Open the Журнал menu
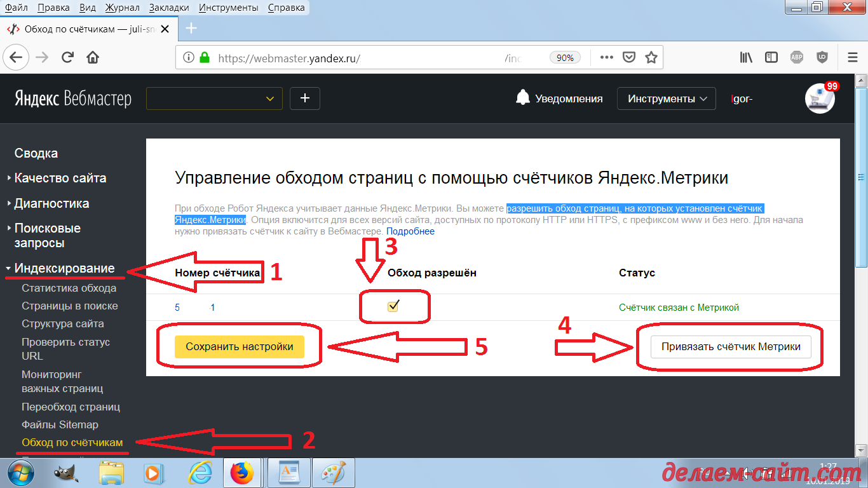Image resolution: width=868 pixels, height=488 pixels. coord(123,8)
